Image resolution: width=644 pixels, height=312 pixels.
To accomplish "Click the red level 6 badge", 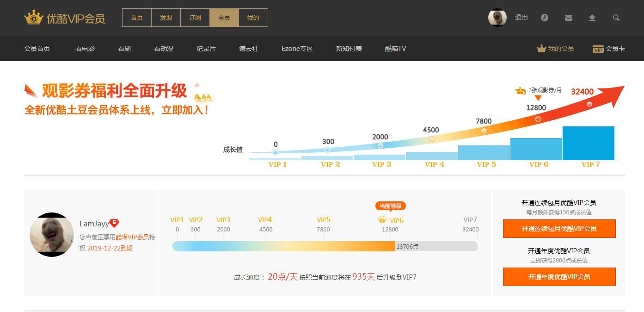I will (x=114, y=223).
